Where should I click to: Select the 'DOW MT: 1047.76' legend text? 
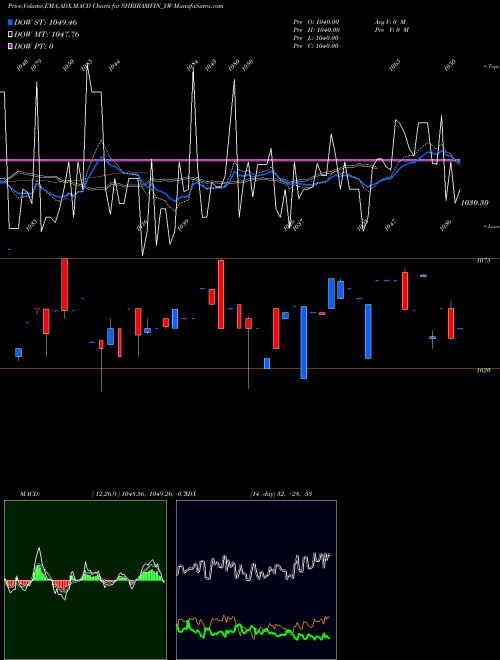[47, 34]
